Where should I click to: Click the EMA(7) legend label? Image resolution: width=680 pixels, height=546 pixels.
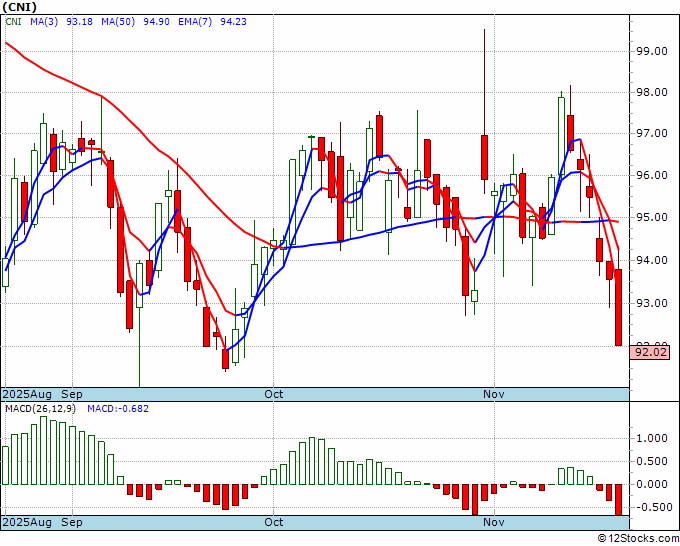click(x=195, y=22)
